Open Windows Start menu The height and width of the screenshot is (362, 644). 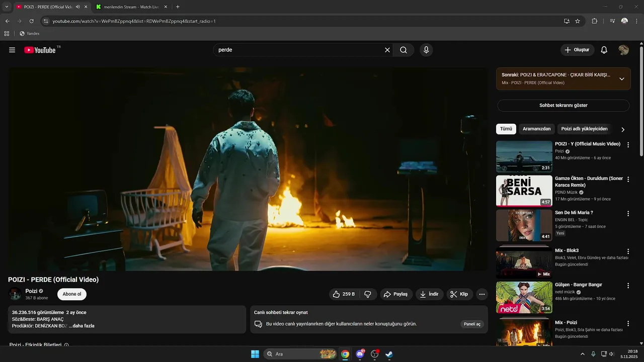pyautogui.click(x=255, y=354)
